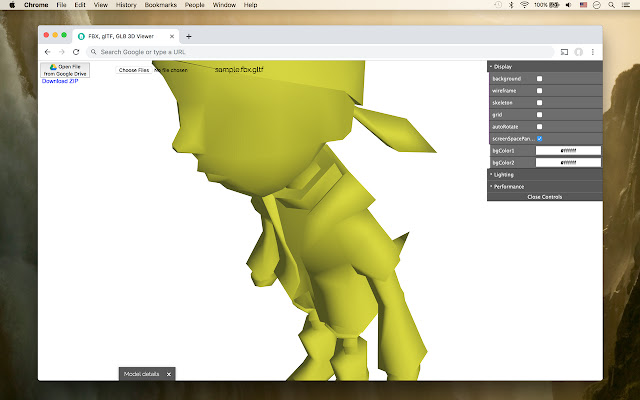The width and height of the screenshot is (640, 400).
Task: Click the bgColor2 color field
Action: tap(568, 162)
